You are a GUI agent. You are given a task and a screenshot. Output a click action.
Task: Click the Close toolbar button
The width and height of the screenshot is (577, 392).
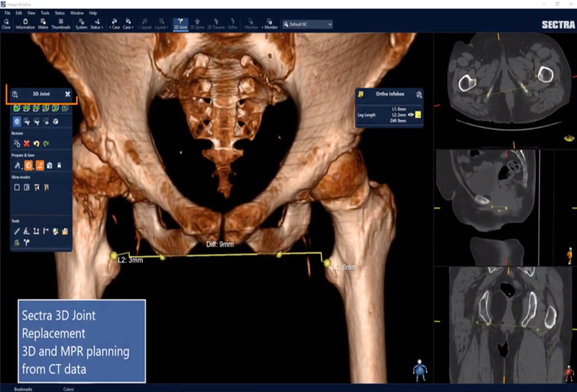coord(6,24)
